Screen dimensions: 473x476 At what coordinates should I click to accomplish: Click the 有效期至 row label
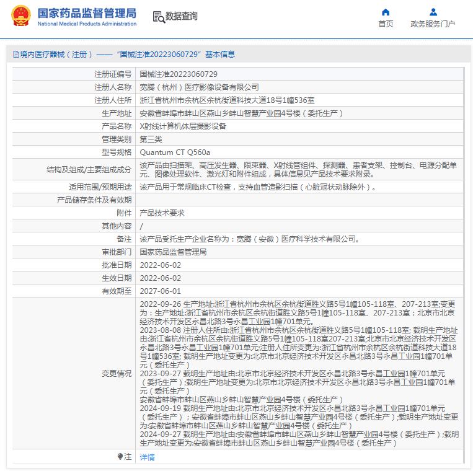(117, 291)
